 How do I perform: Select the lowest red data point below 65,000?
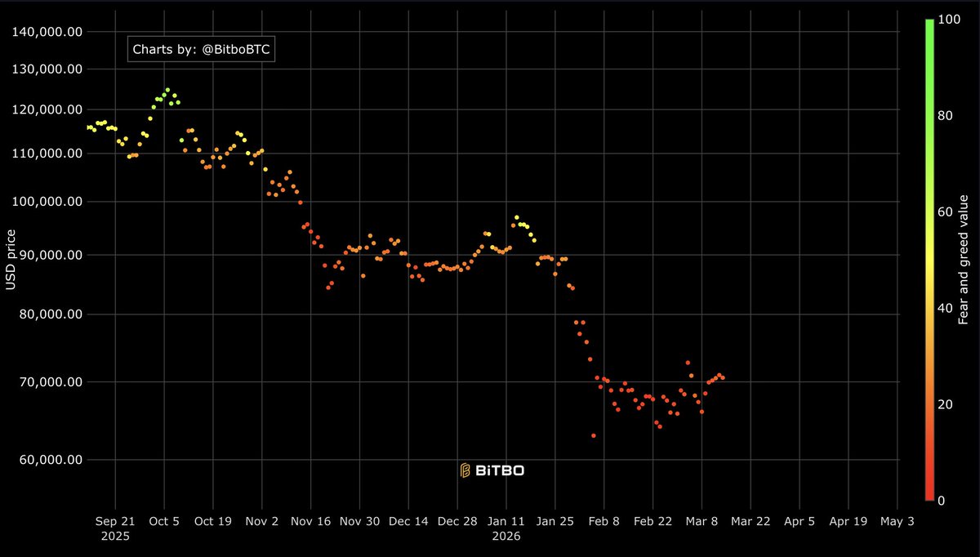594,435
